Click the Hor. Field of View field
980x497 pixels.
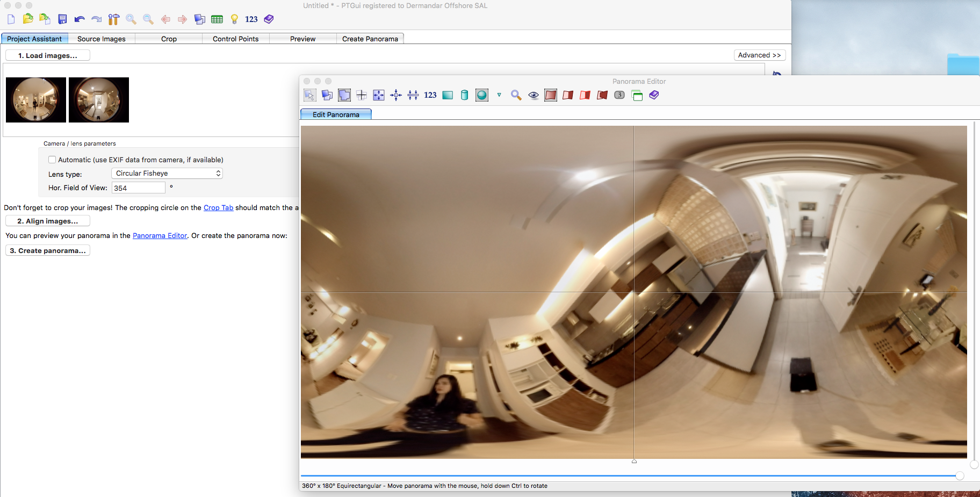(138, 188)
